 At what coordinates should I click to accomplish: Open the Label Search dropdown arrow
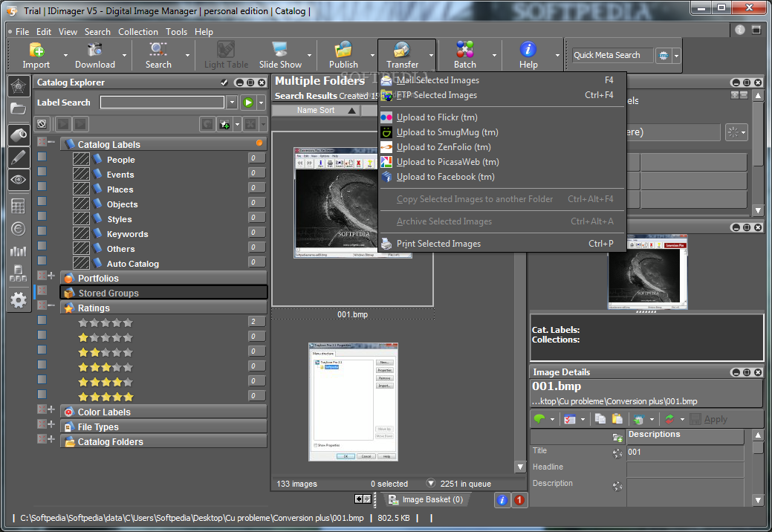tap(232, 103)
